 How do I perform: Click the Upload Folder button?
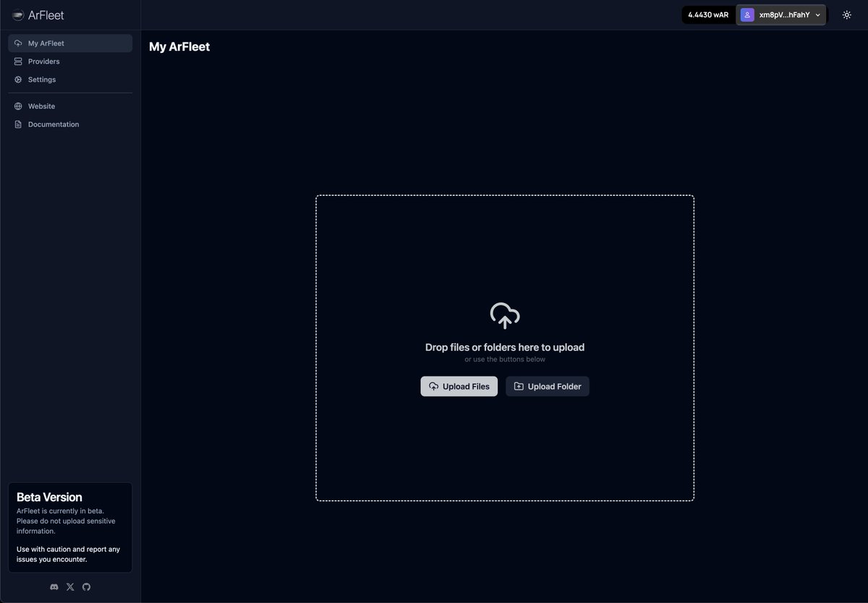(x=548, y=386)
